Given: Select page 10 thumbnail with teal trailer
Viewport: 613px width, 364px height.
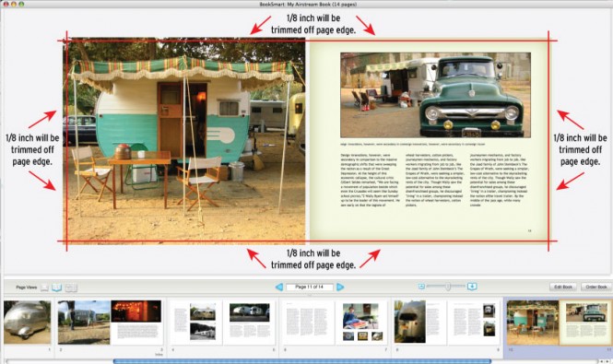Looking at the screenshot, I should point(533,323).
